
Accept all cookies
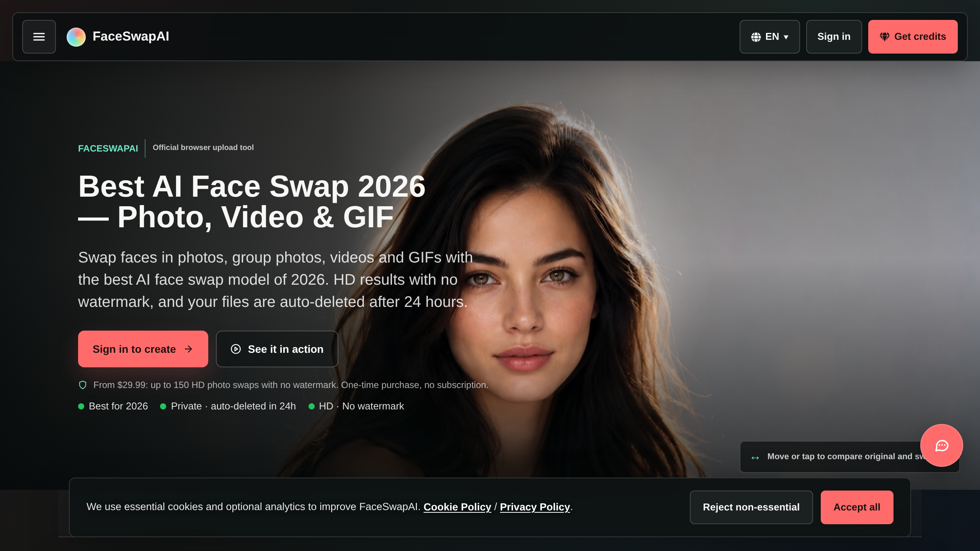pyautogui.click(x=857, y=507)
